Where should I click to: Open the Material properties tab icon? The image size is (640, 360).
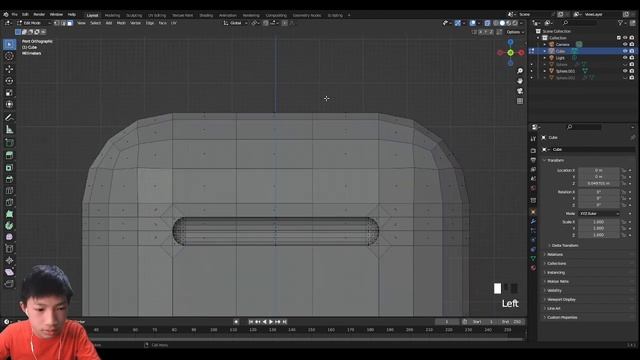[533, 268]
